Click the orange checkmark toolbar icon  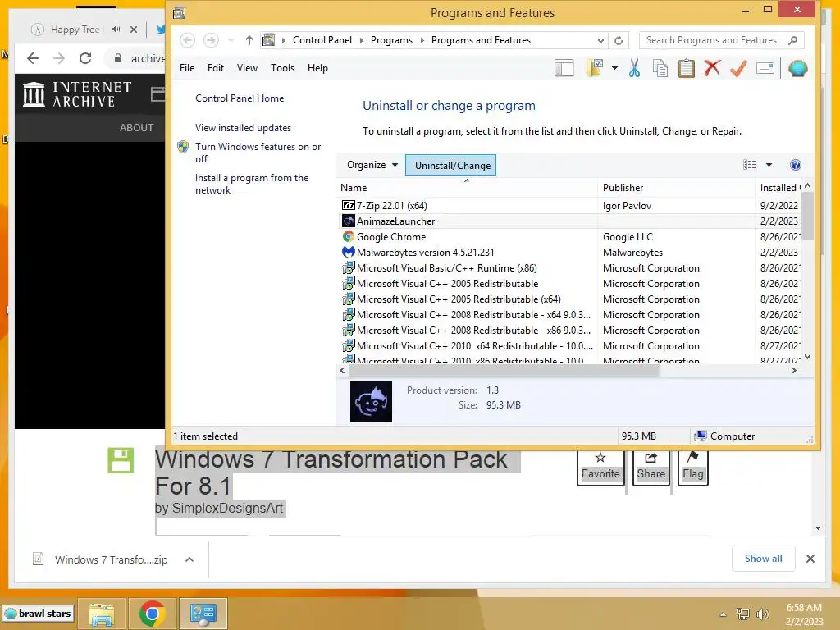coord(738,68)
